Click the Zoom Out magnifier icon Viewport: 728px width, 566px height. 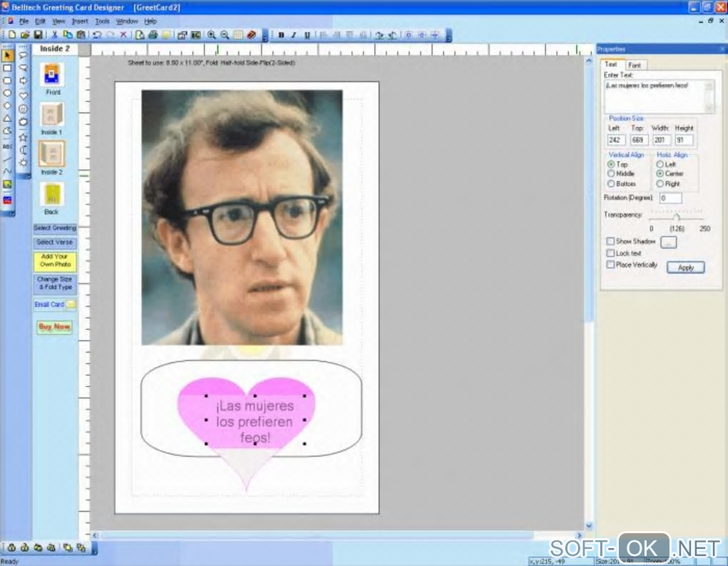pyautogui.click(x=225, y=35)
